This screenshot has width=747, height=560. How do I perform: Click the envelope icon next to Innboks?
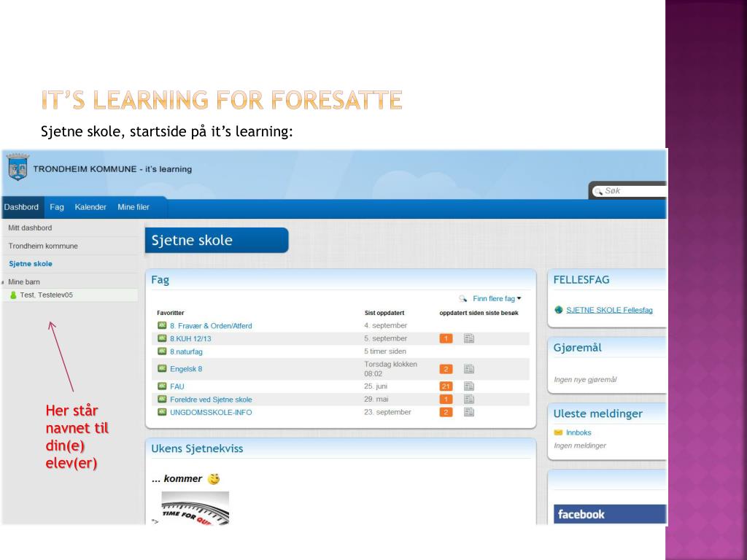[558, 432]
